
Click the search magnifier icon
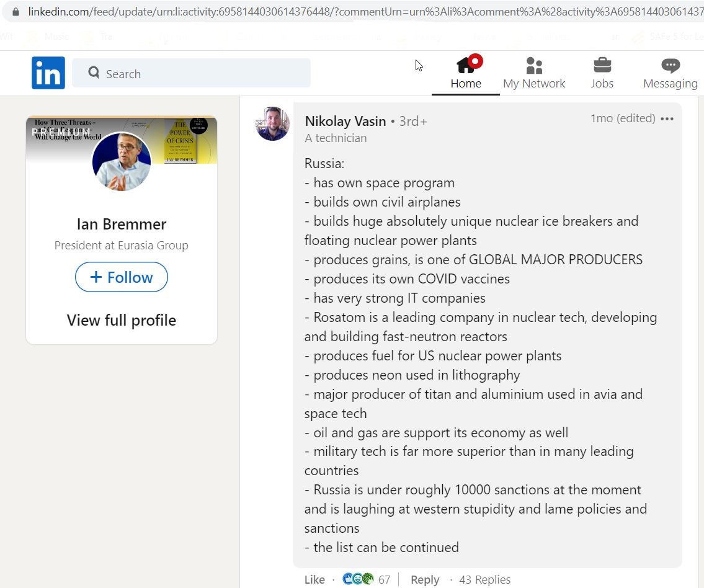click(x=94, y=73)
